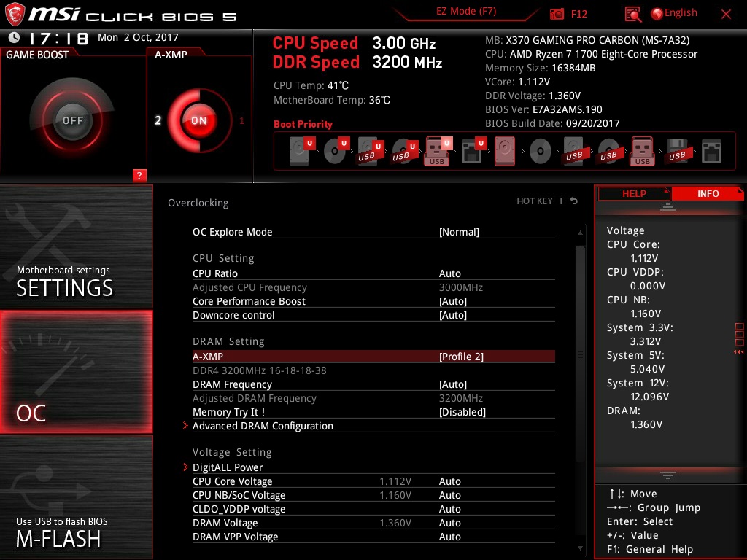Open the OC section in sidebar
Screen dimensions: 747x560
click(76, 373)
